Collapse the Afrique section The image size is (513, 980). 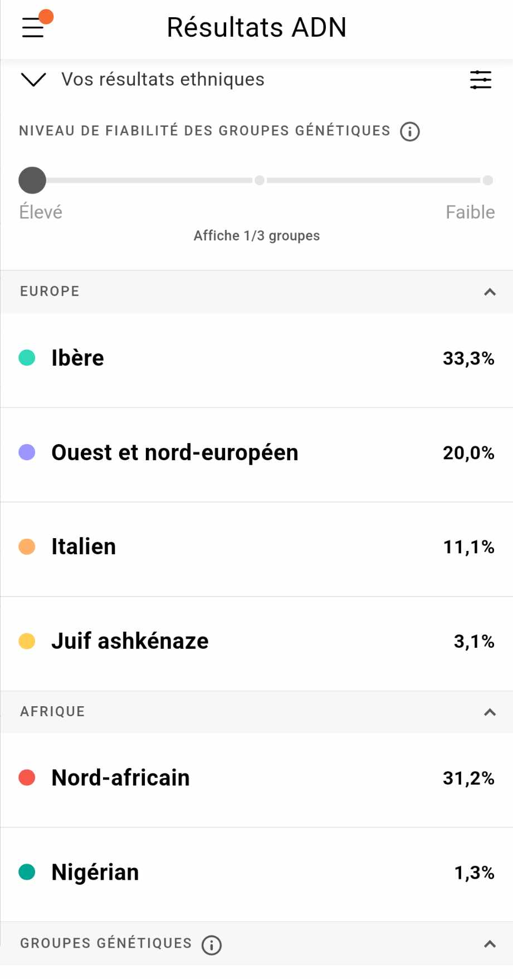pyautogui.click(x=490, y=712)
